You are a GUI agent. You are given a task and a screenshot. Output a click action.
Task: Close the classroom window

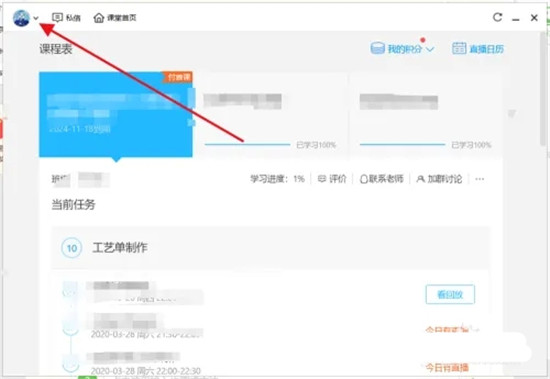(x=534, y=18)
